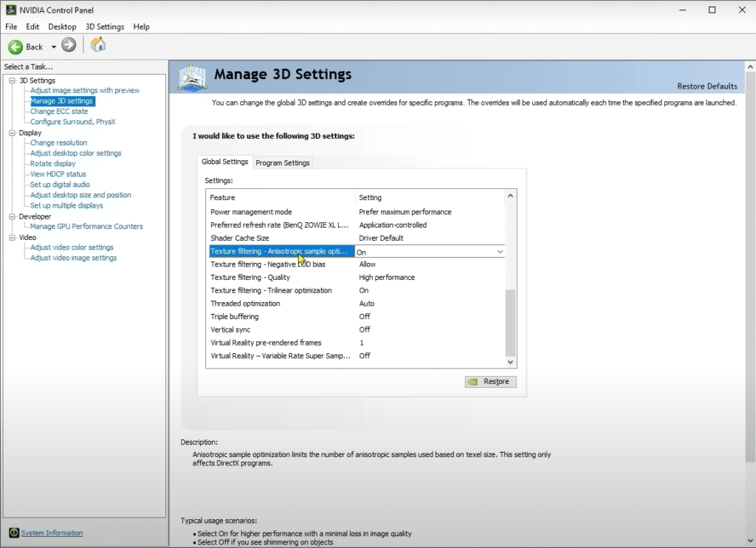The height and width of the screenshot is (548, 756).
Task: Open Adjust video color settings
Action: (72, 247)
